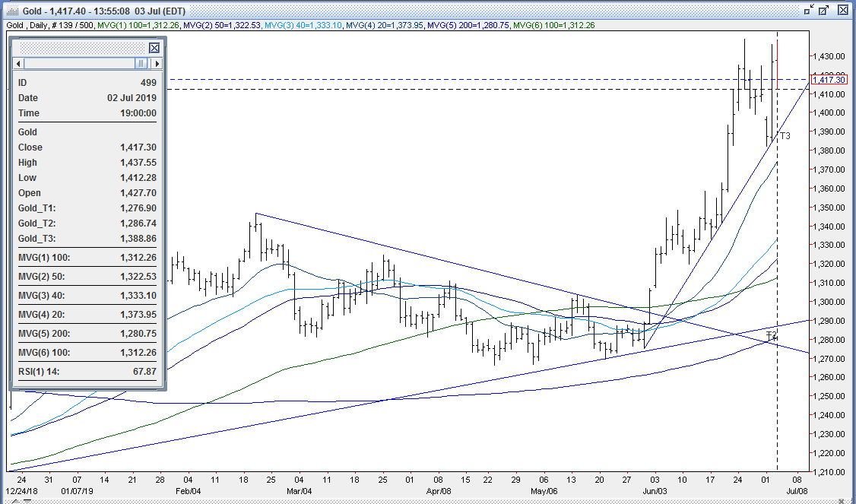
Task: Click the 'MVG(3) 40=1,333.10' legend entry
Action: point(303,25)
